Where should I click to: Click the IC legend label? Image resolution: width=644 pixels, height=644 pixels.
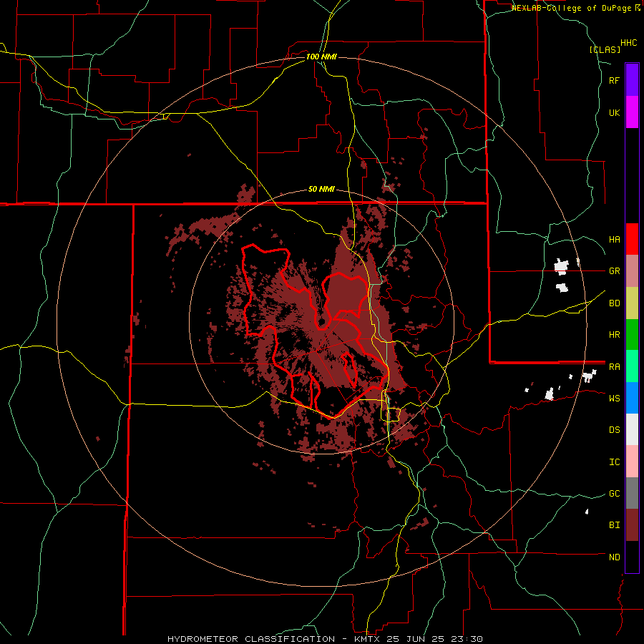click(615, 462)
